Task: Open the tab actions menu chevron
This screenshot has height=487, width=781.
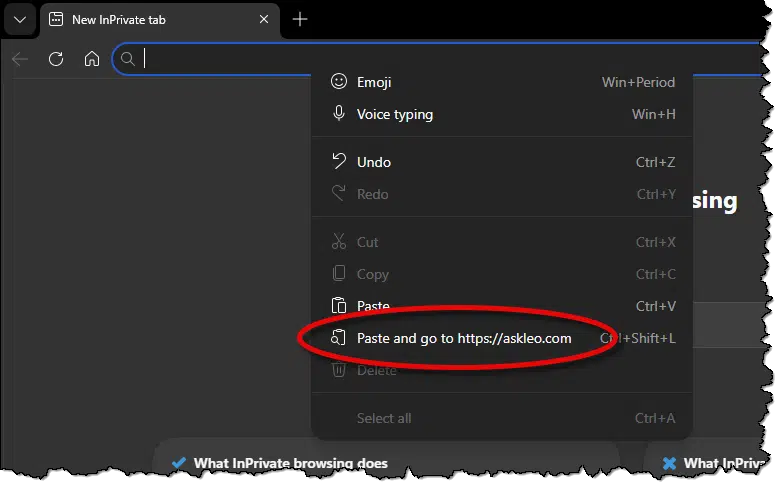Action: pyautogui.click(x=20, y=20)
